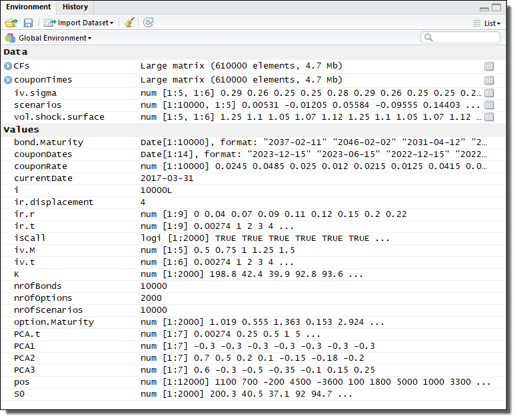This screenshot has width=517, height=420.
Task: Refresh the environment with the circular arrow icon
Action: click(148, 23)
